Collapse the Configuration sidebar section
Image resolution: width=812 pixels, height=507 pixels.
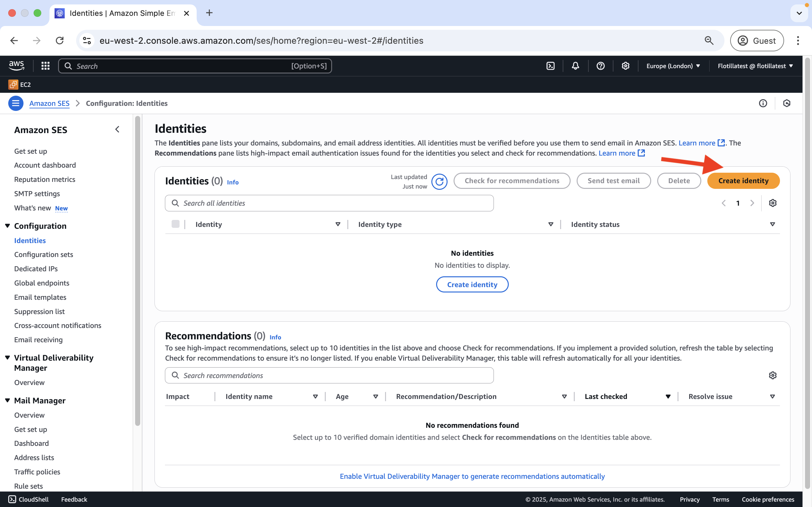(x=7, y=226)
